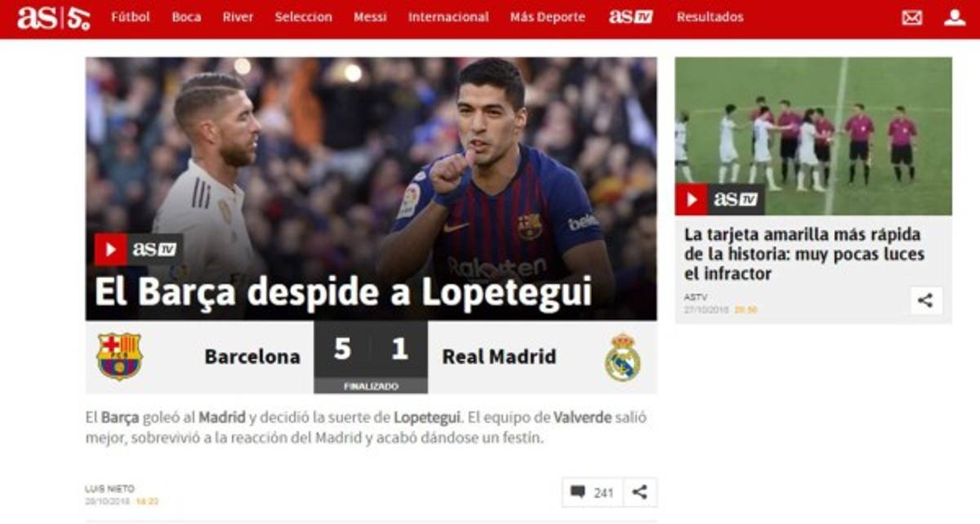Open the newsletter envelope icon
The width and height of the screenshot is (980, 524).
pyautogui.click(x=912, y=17)
